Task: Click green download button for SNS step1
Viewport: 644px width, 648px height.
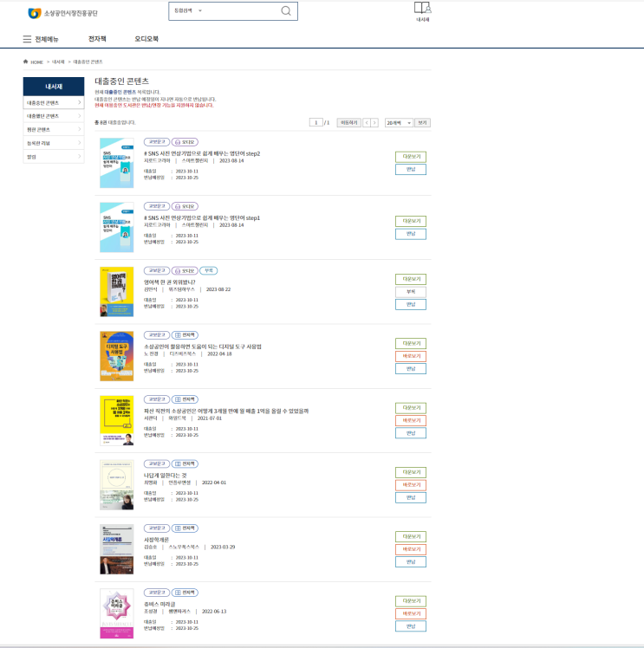Action: click(411, 221)
